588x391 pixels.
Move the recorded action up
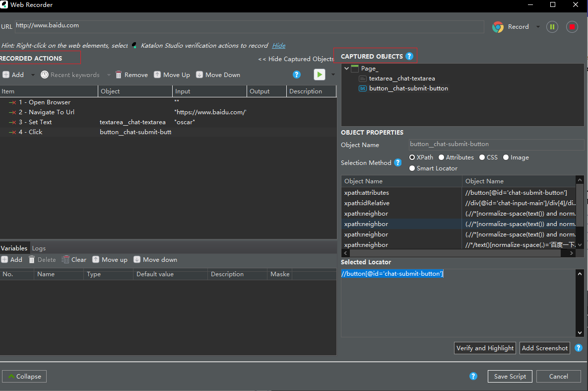click(x=172, y=75)
